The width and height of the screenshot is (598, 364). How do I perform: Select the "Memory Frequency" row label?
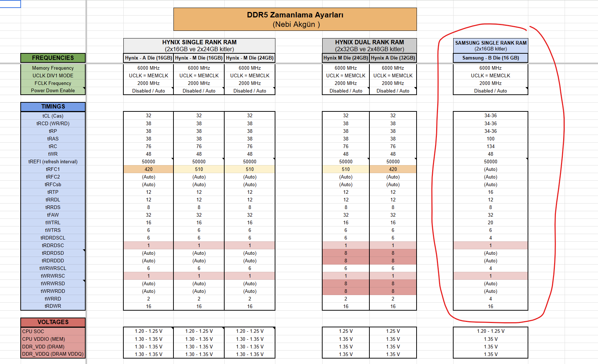[x=53, y=68]
